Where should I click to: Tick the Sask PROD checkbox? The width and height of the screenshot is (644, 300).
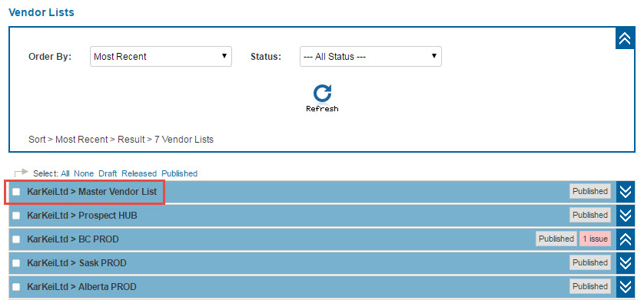[x=16, y=263]
